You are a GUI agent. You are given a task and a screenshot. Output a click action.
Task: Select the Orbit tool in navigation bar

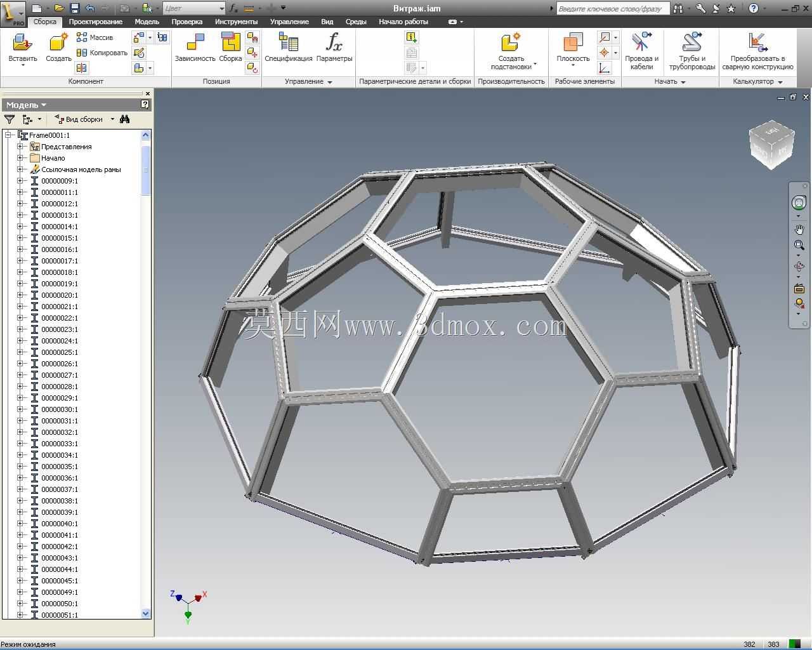(799, 267)
